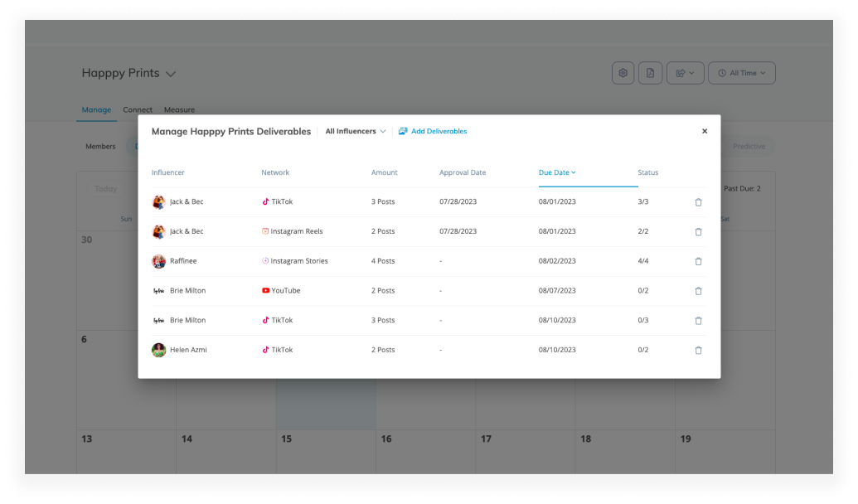Click the Instagram Stories icon
This screenshot has height=504, width=858.
coord(264,261)
